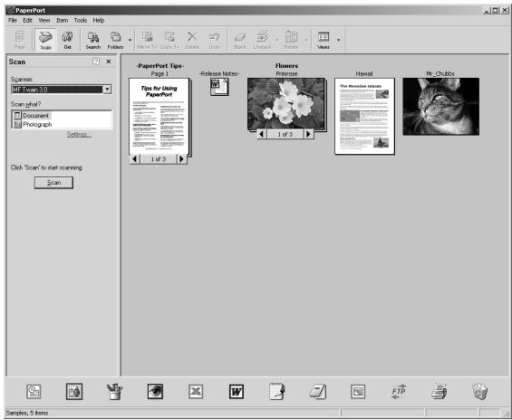Click the Undo toolbar icon
This screenshot has width=512, height=420.
(x=214, y=40)
